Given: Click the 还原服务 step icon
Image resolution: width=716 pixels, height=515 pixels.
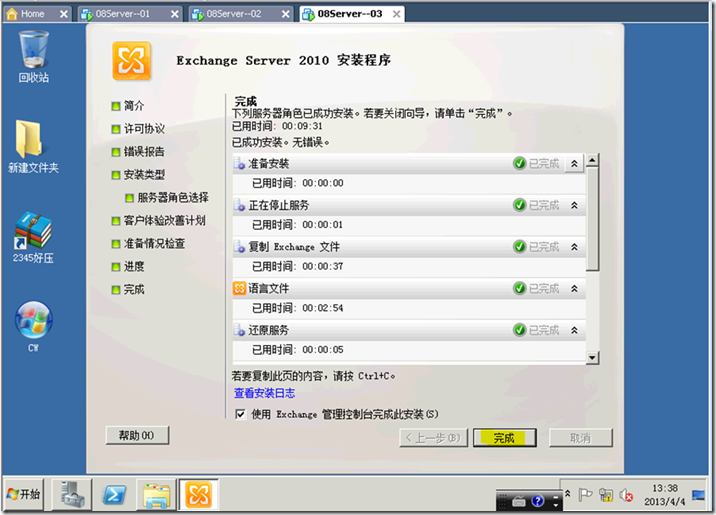Looking at the screenshot, I should pyautogui.click(x=240, y=330).
